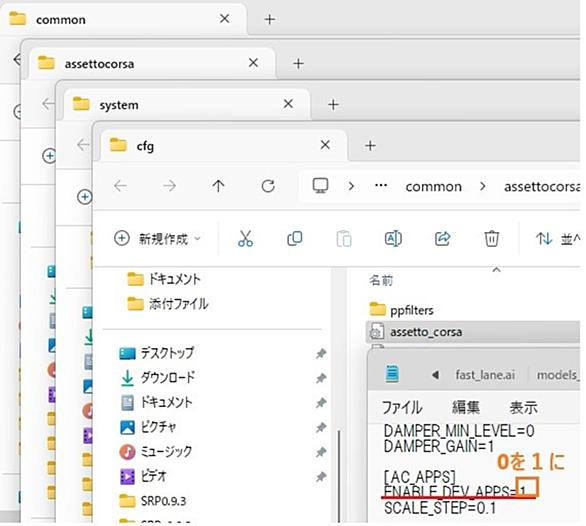Open Notepad 表示 menu
This screenshot has height=526, width=586.
[523, 407]
